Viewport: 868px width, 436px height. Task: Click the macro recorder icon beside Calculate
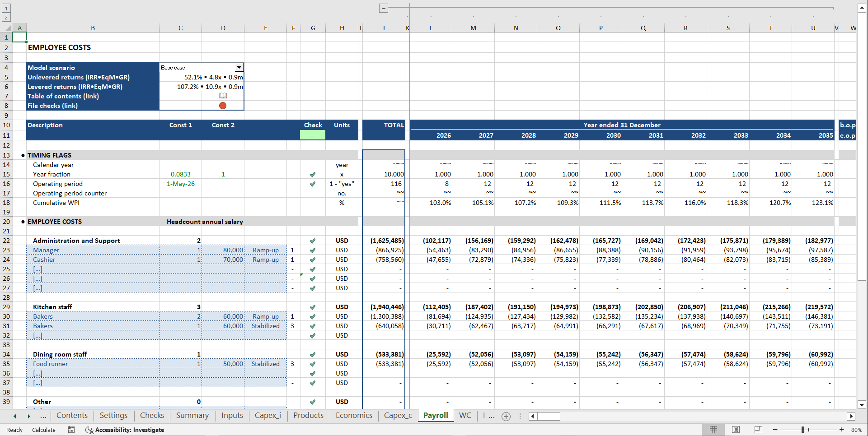point(71,430)
